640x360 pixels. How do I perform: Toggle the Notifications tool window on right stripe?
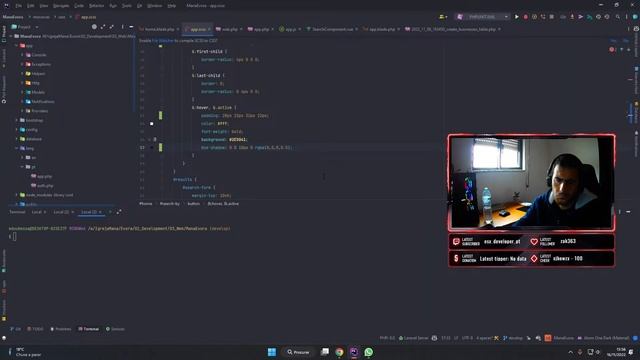[x=636, y=144]
